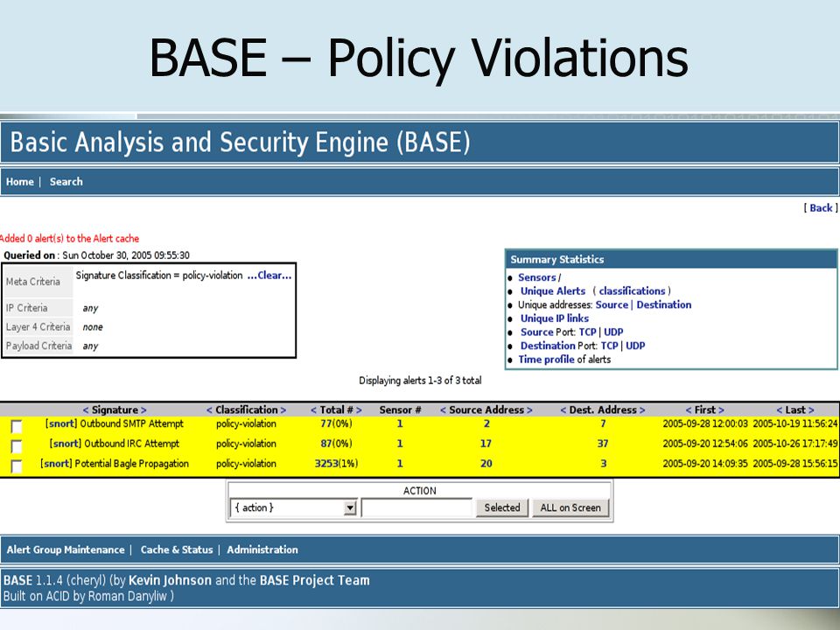Screen dimensions: 840x630
Task: Click source address count 17
Action: (486, 444)
